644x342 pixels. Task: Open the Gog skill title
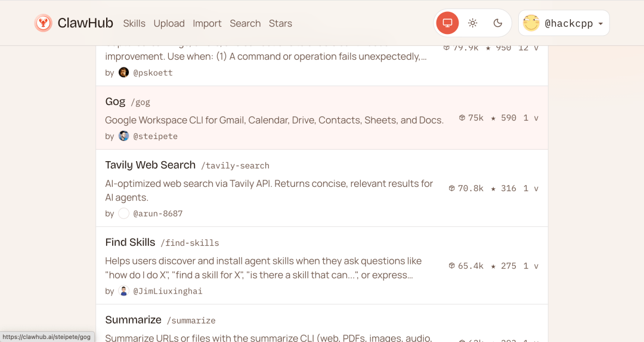(x=115, y=101)
